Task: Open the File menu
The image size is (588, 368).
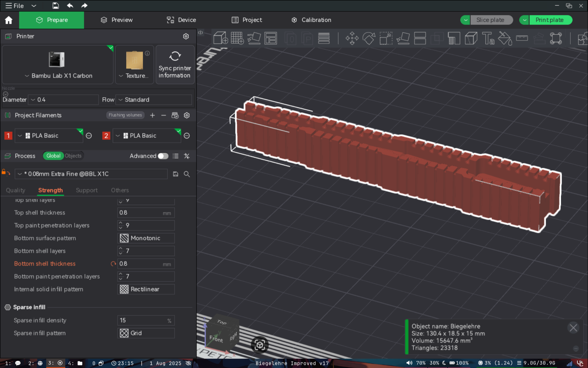Action: point(15,6)
